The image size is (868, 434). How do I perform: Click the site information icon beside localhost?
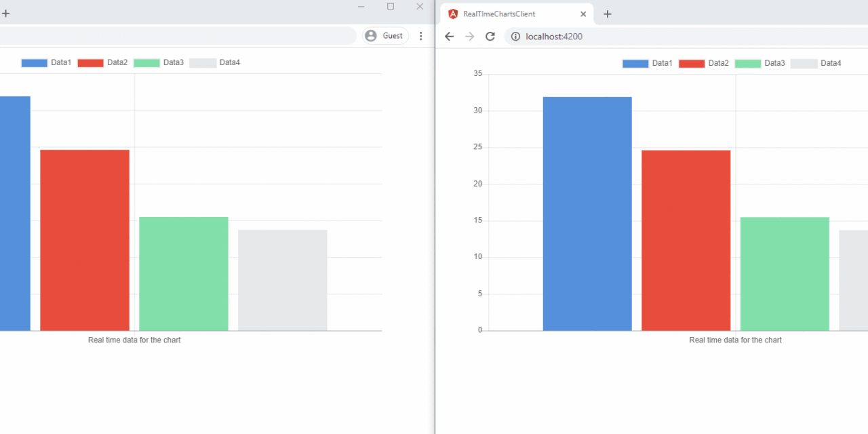[x=515, y=37]
